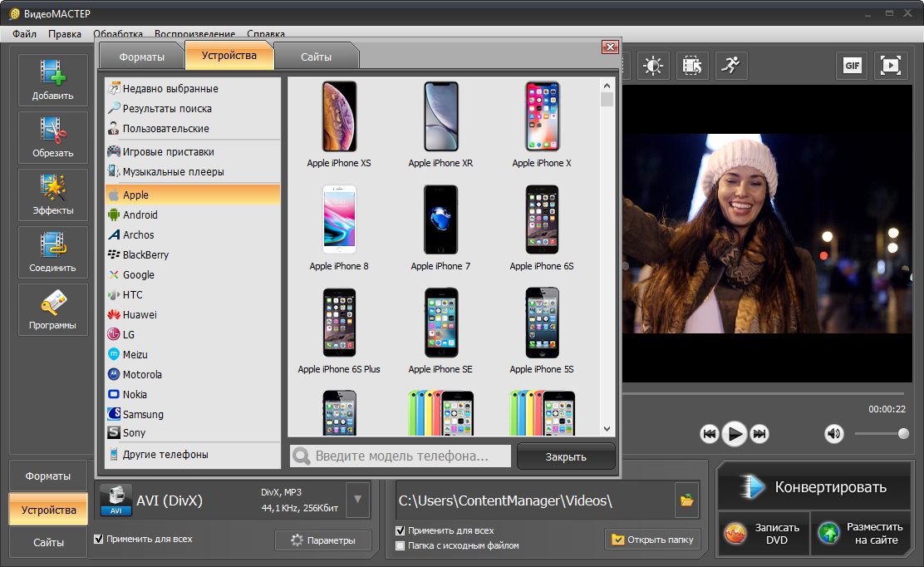This screenshot has width=924, height=567.
Task: Click the running man speed icon
Action: [731, 66]
